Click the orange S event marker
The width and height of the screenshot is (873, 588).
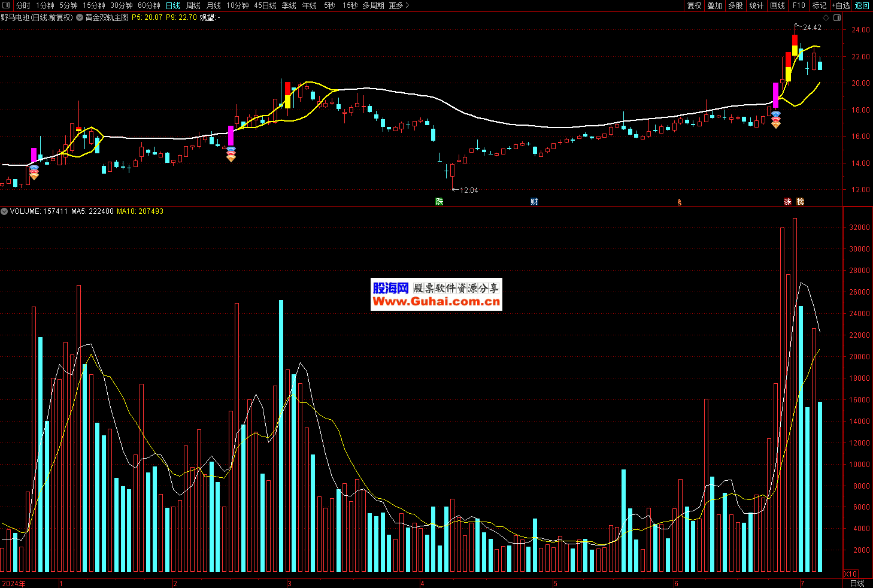679,202
